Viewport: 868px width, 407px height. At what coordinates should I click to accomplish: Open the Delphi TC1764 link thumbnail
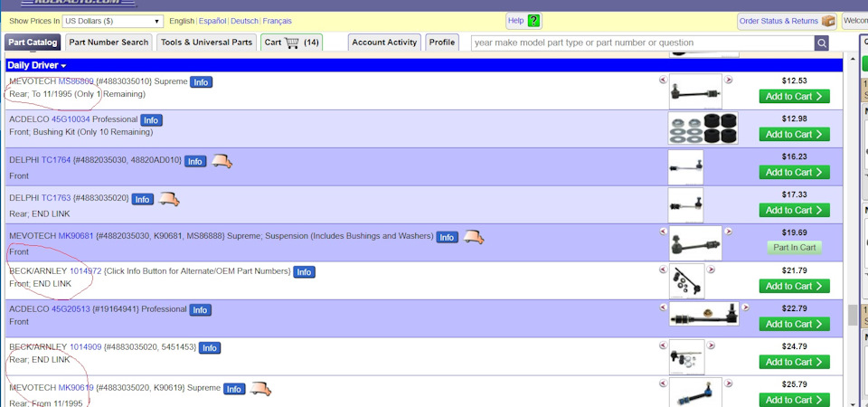[685, 167]
